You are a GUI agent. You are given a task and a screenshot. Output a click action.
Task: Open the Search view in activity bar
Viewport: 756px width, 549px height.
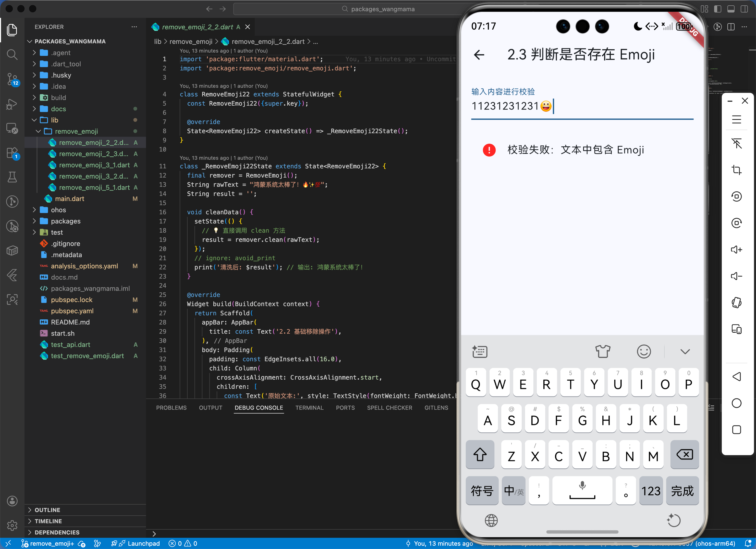point(12,54)
